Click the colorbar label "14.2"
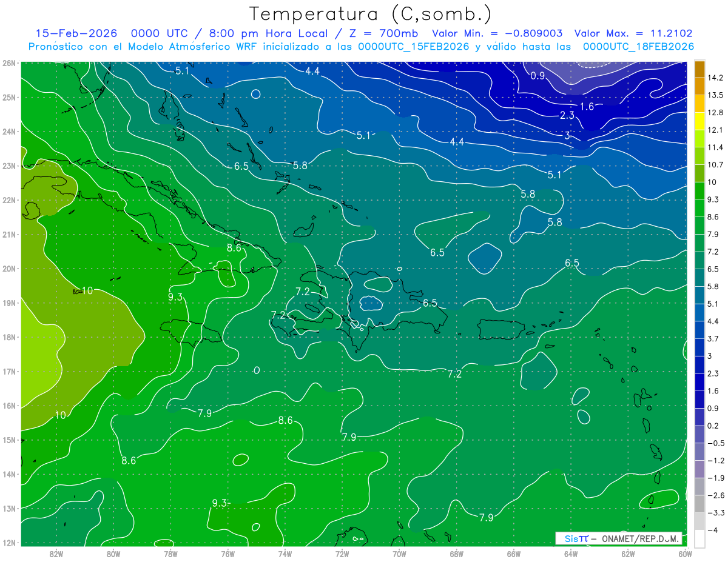This screenshot has height=562, width=728. point(715,78)
